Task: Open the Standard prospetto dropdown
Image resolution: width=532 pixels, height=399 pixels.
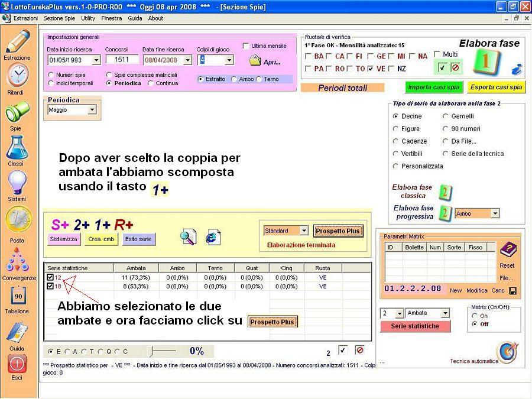Action: tap(304, 231)
